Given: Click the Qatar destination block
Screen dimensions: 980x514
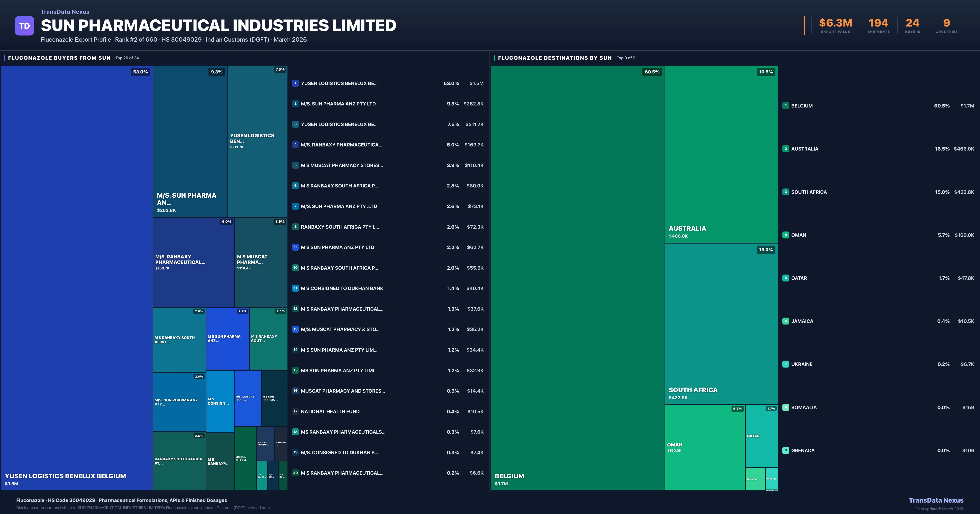Looking at the screenshot, I should pos(761,436).
